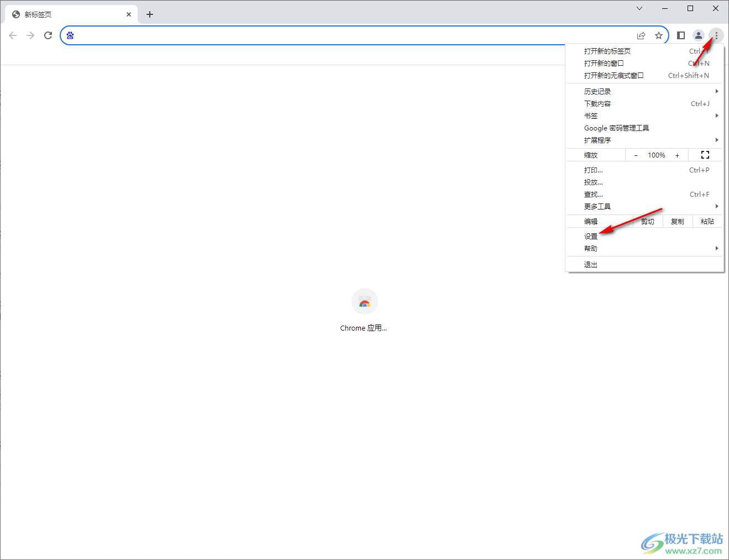Click the 复制 edit button
The image size is (729, 560).
tap(678, 222)
